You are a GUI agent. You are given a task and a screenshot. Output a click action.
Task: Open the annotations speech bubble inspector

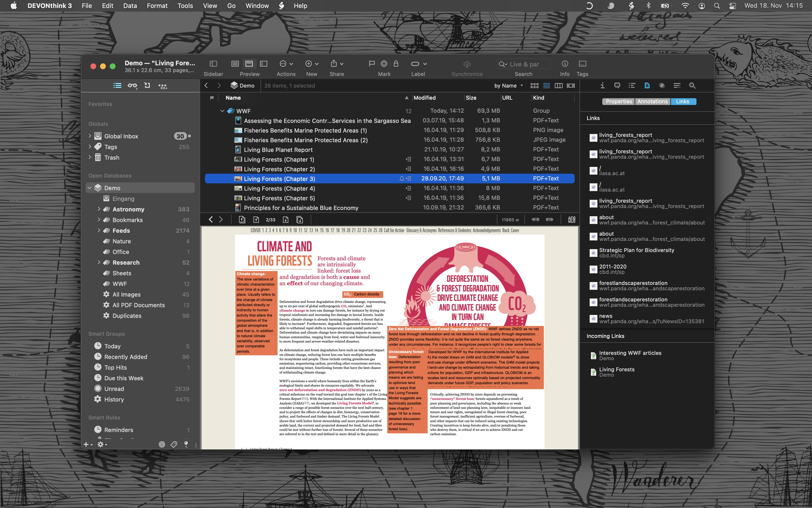617,86
